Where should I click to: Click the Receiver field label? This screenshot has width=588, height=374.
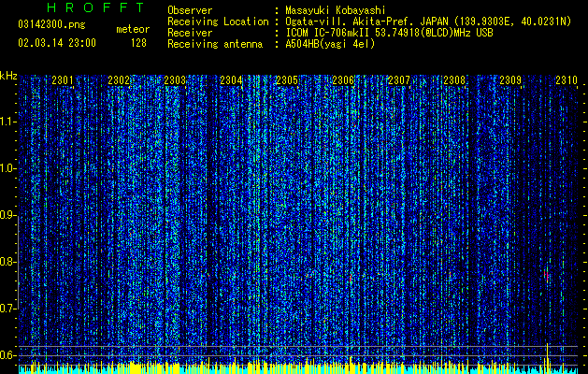coord(190,33)
